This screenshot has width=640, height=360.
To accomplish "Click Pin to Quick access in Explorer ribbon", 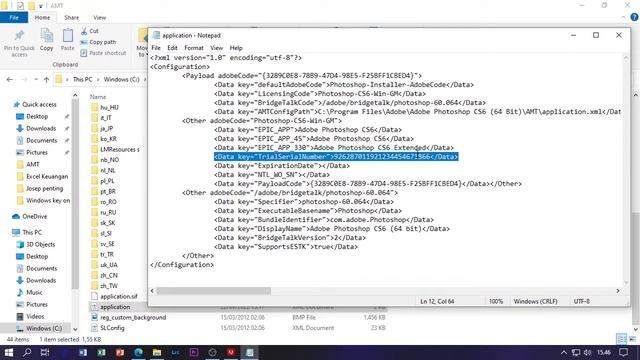I will (19, 43).
